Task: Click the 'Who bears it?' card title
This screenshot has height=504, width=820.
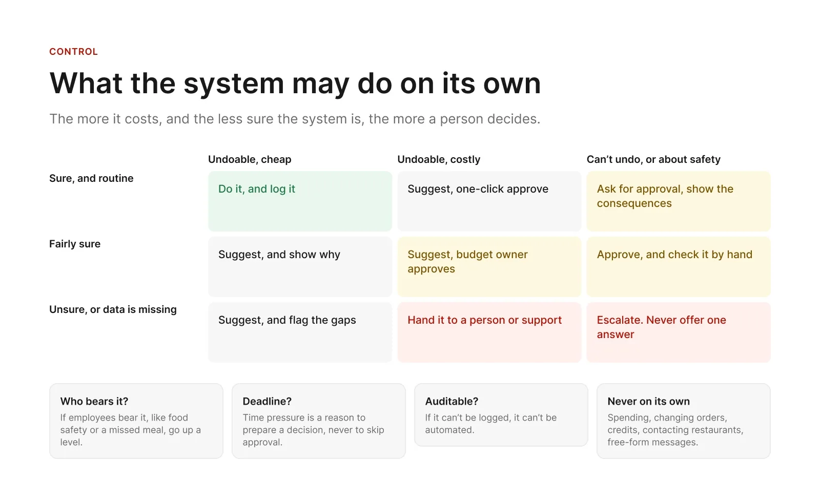Action: pyautogui.click(x=94, y=402)
